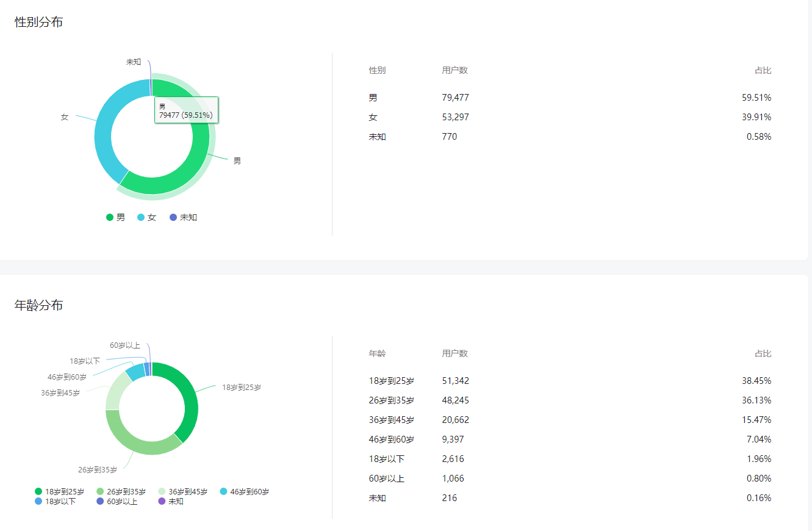
Task: Toggle the 26岁到35岁 legend entry
Action: click(121, 491)
